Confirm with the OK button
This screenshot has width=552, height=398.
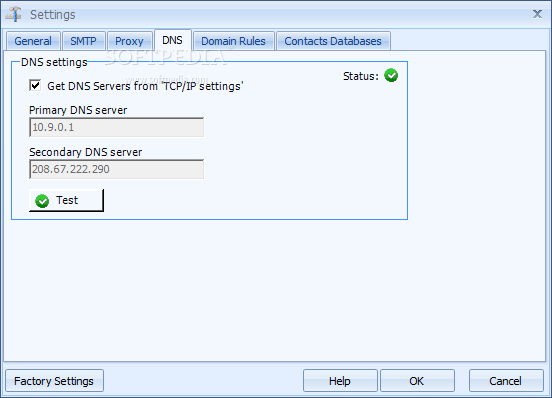coord(417,381)
